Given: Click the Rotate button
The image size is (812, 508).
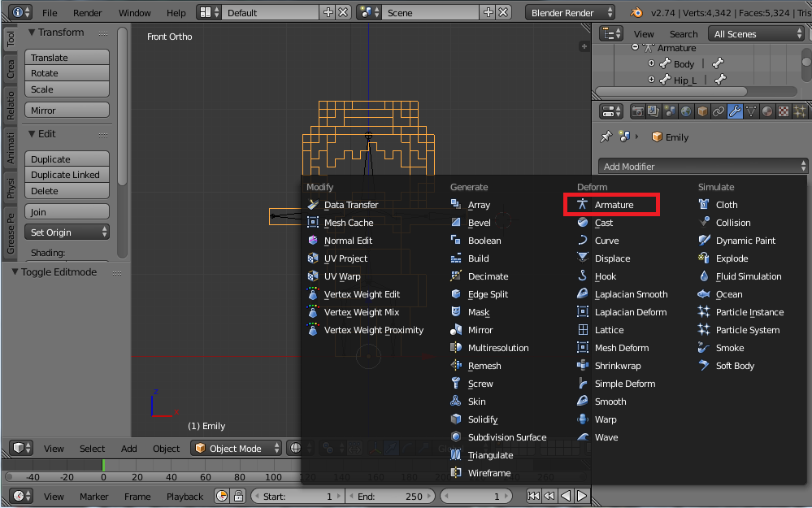Looking at the screenshot, I should pos(67,73).
